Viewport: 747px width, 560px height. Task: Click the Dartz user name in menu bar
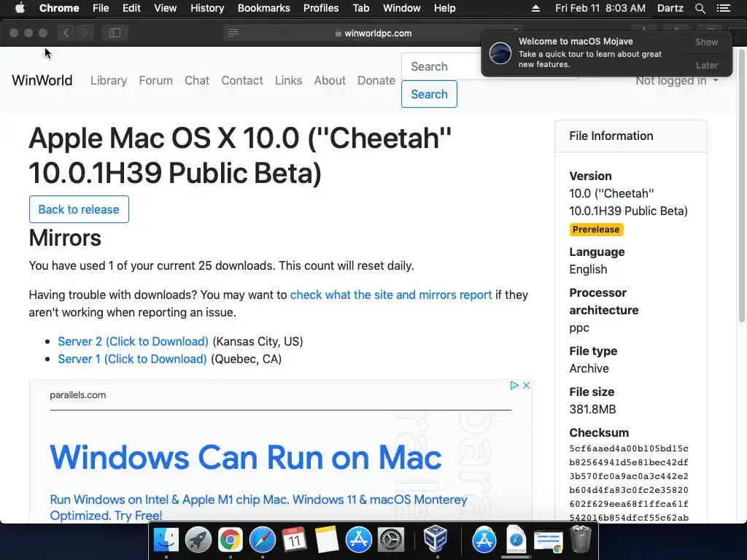coord(670,8)
